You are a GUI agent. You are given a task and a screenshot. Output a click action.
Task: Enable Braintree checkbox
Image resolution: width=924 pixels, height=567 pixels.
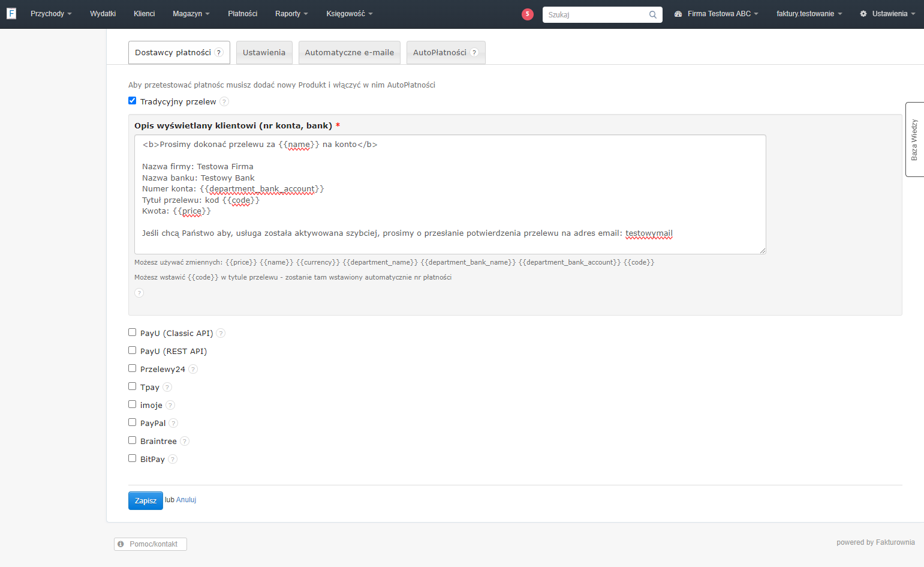pyautogui.click(x=133, y=440)
